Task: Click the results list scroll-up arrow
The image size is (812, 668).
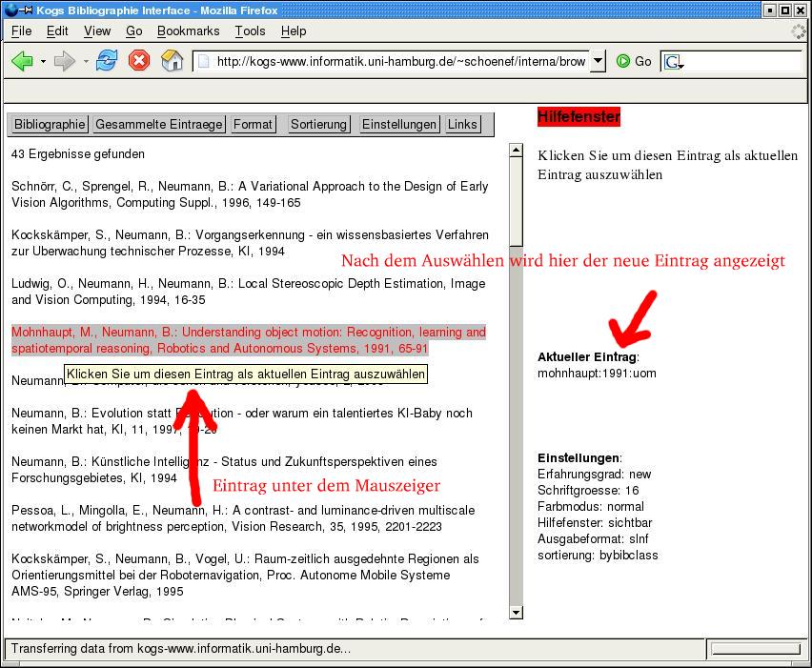Action: click(x=516, y=151)
